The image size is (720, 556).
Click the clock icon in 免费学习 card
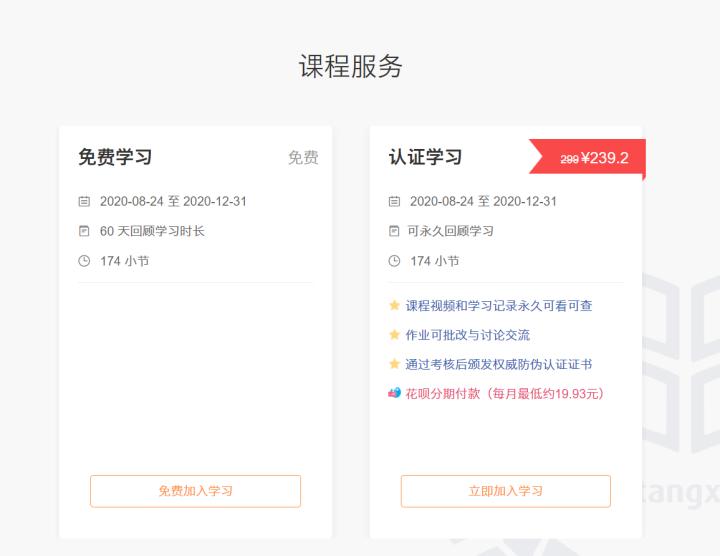pos(84,261)
